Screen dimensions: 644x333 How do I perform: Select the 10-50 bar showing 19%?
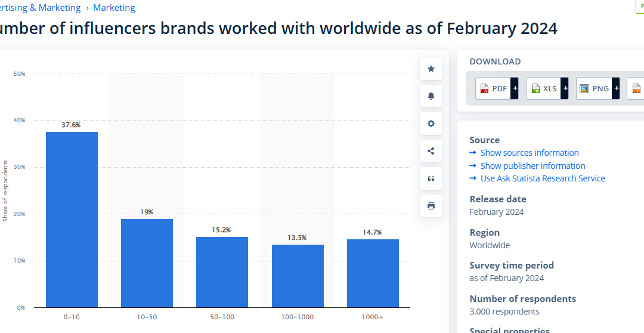(x=147, y=263)
